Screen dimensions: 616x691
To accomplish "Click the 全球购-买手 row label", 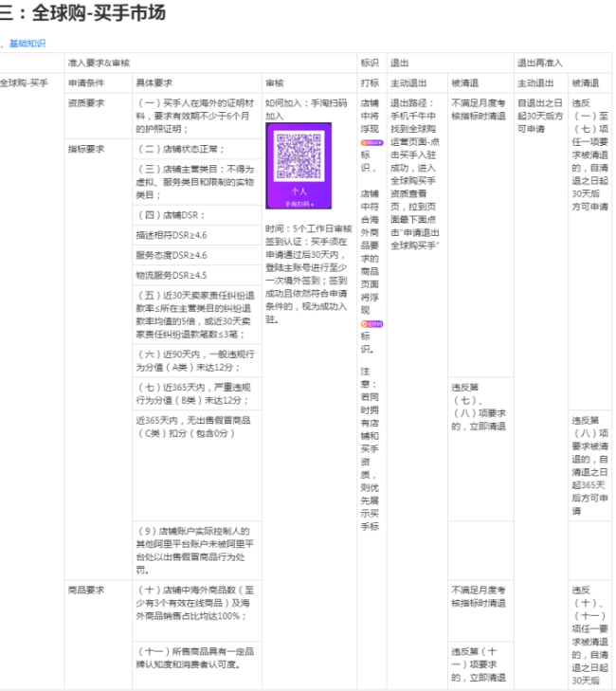I will (25, 82).
